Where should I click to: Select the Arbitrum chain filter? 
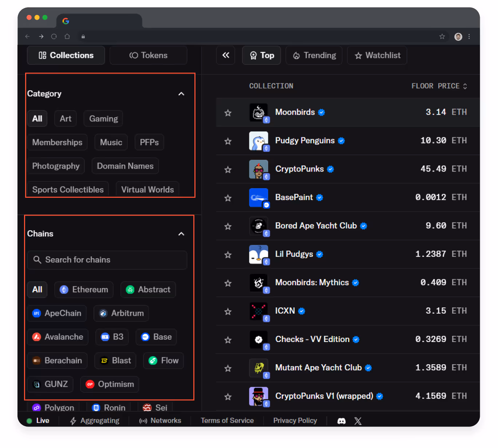[x=121, y=313]
